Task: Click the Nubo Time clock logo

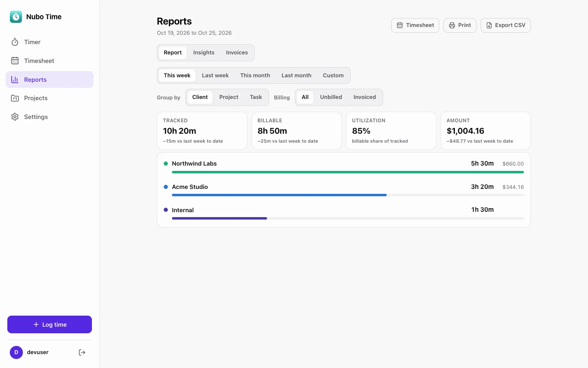Action: coord(16,17)
